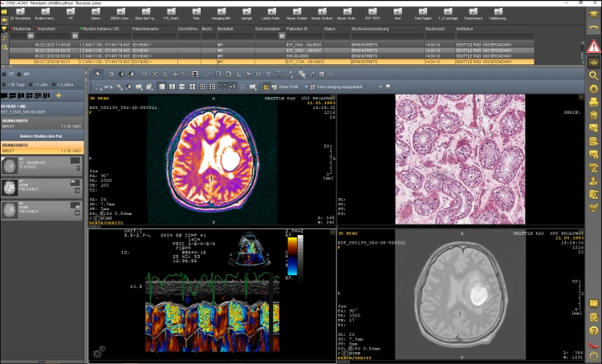This screenshot has height=364, width=602.
Task: Click the yellow plus add icon
Action: coord(58,95)
